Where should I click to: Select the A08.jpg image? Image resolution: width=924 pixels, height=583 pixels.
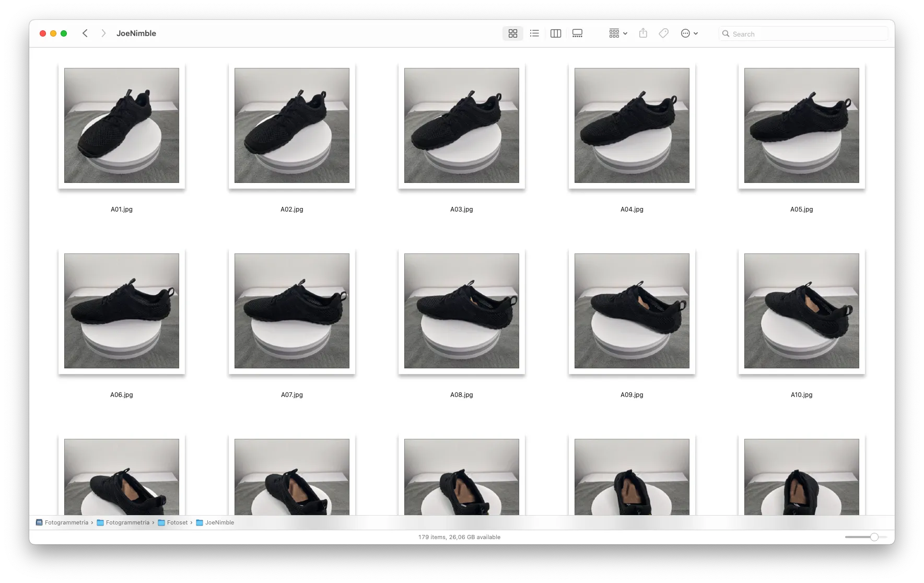(x=462, y=311)
